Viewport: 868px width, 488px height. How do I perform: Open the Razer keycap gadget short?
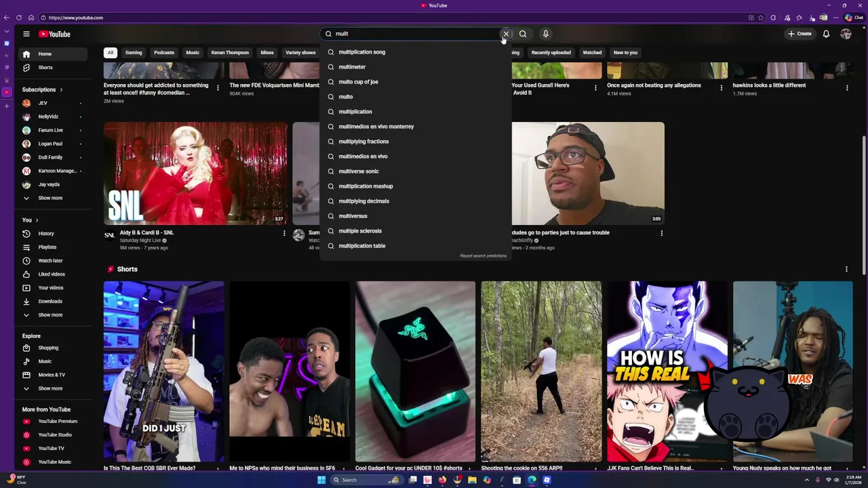(415, 371)
